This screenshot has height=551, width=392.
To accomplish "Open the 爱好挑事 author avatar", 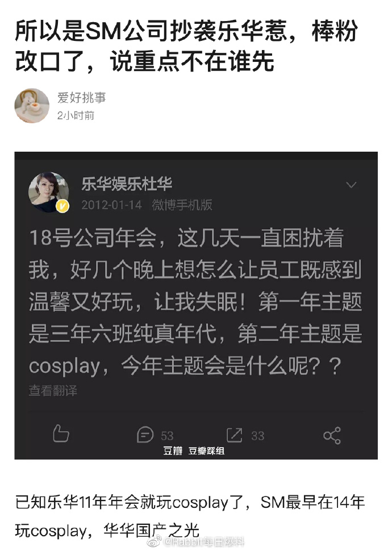I will 32,106.
